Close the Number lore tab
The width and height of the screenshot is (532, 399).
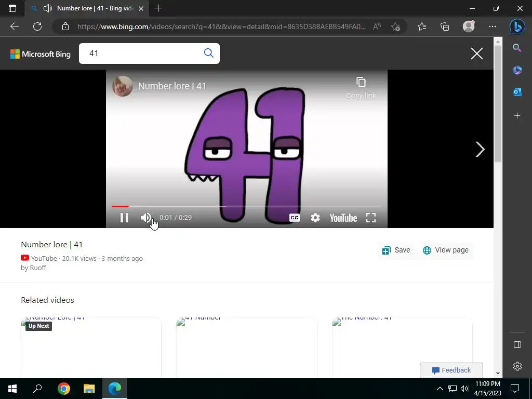pos(141,8)
